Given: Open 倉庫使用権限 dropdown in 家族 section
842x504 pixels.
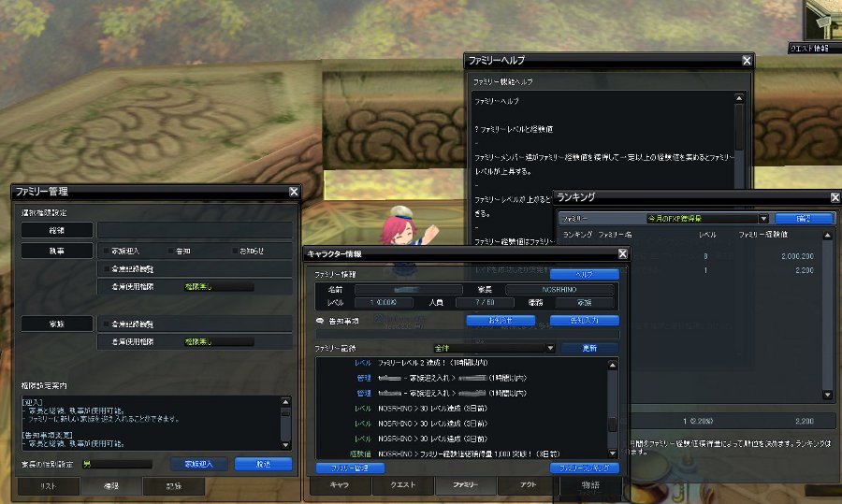Looking at the screenshot, I should (x=219, y=341).
